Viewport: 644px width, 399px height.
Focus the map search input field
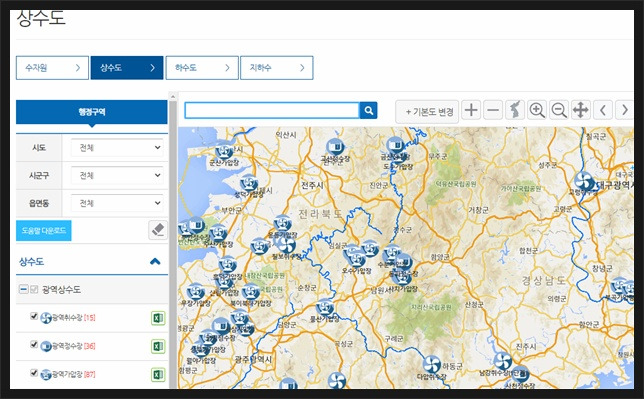pyautogui.click(x=272, y=110)
